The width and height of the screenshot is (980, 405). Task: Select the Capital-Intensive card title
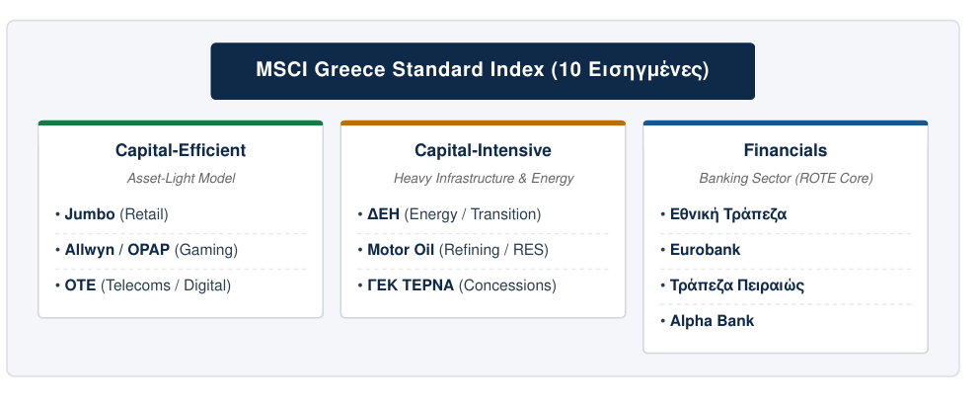pos(484,150)
